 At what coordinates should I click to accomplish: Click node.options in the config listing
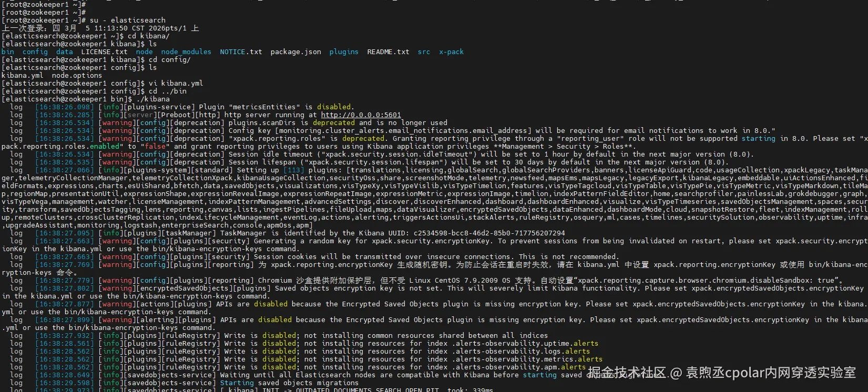(x=77, y=75)
